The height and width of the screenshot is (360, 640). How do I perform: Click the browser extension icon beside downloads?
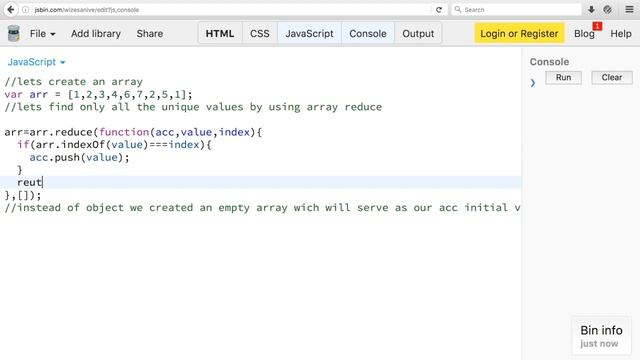point(607,9)
